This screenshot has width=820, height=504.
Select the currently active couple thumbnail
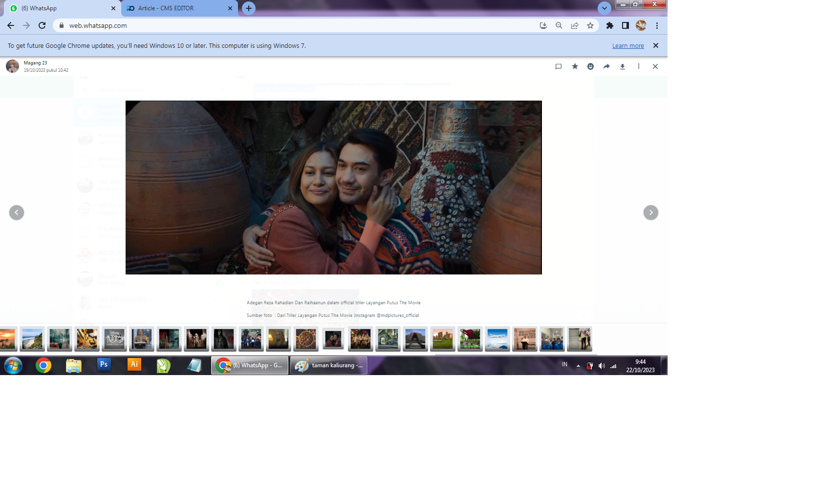(333, 339)
